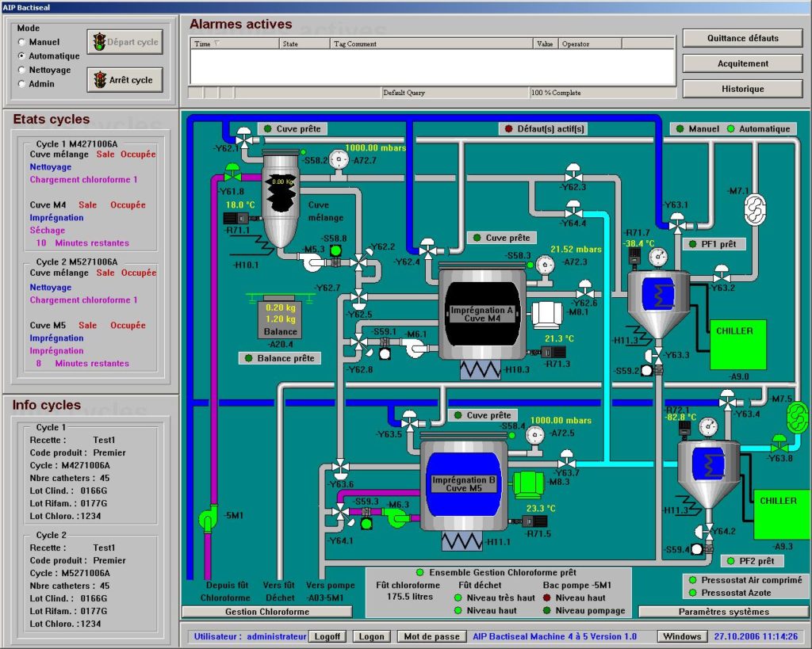The height and width of the screenshot is (649, 812).
Task: Open the Gestion Chloroforme screen
Action: coord(266,611)
